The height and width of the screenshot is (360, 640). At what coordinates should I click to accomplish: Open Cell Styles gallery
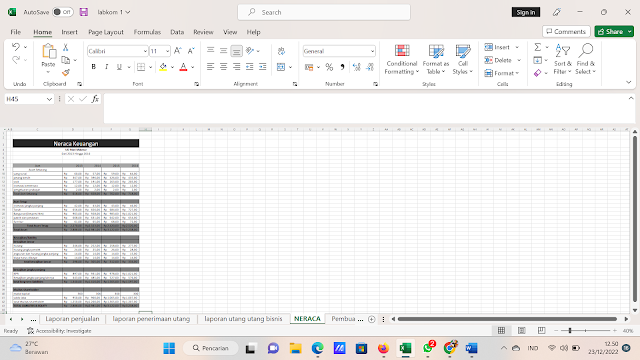click(462, 60)
